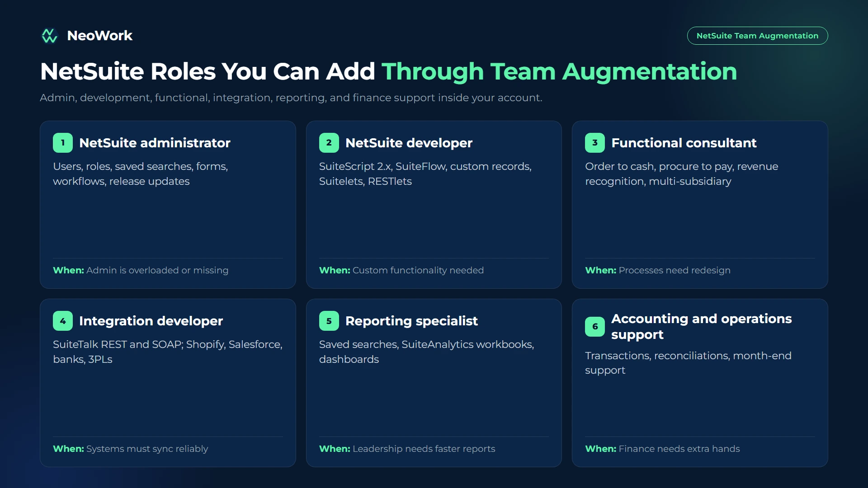868x488 pixels.
Task: Select the NetSuite developer heading
Action: [x=409, y=143]
